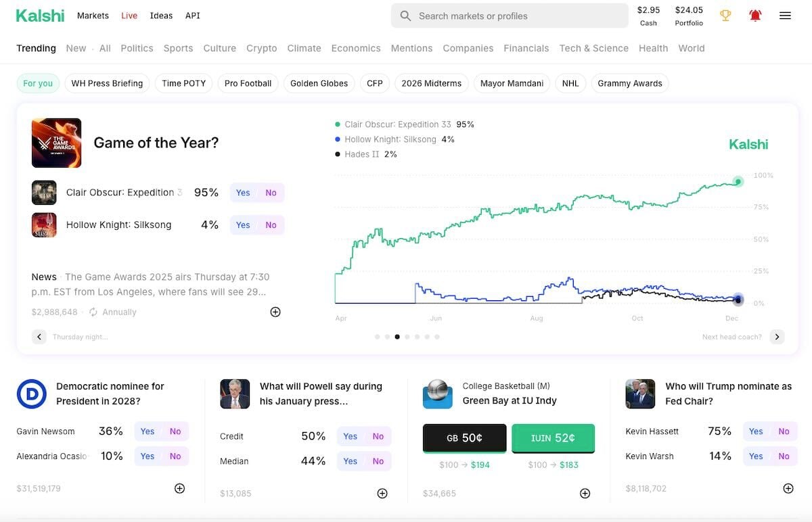Click plus icon on Fed Chair card

pos(788,488)
